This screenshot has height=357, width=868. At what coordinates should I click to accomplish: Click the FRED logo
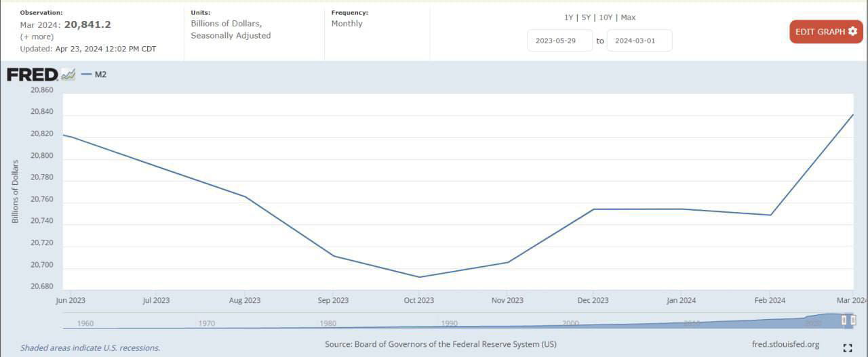click(33, 75)
